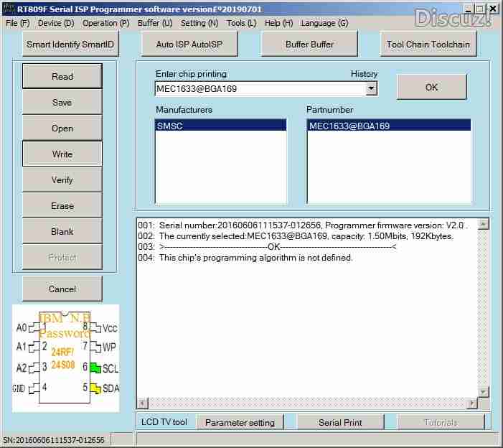Image resolution: width=503 pixels, height=448 pixels.
Task: Click Smart Identify SmartID button
Action: tap(70, 44)
